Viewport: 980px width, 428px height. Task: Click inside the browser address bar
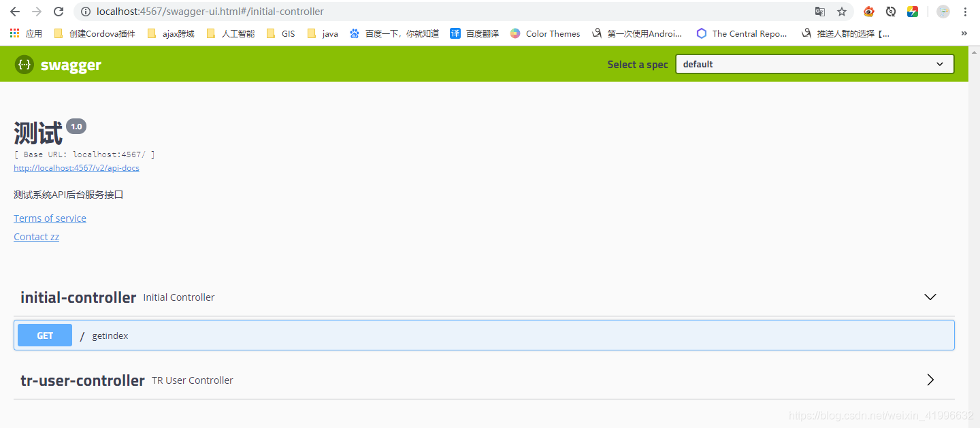tap(272, 11)
